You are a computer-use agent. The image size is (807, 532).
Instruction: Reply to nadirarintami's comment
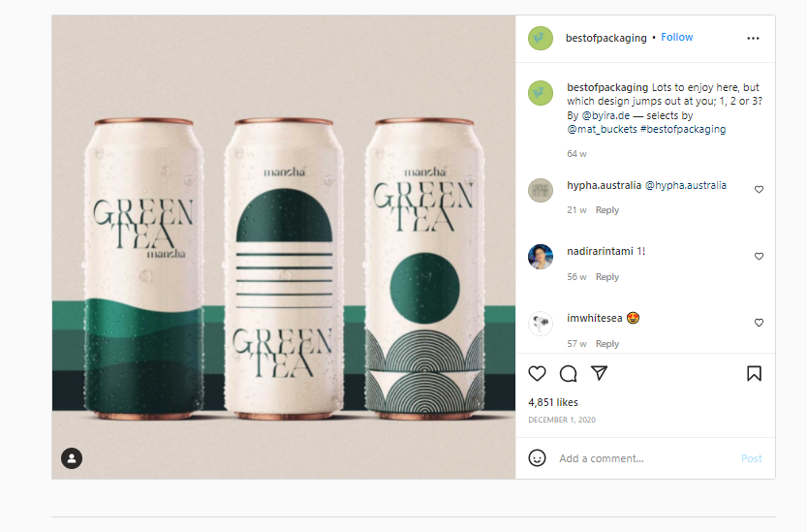pyautogui.click(x=607, y=277)
